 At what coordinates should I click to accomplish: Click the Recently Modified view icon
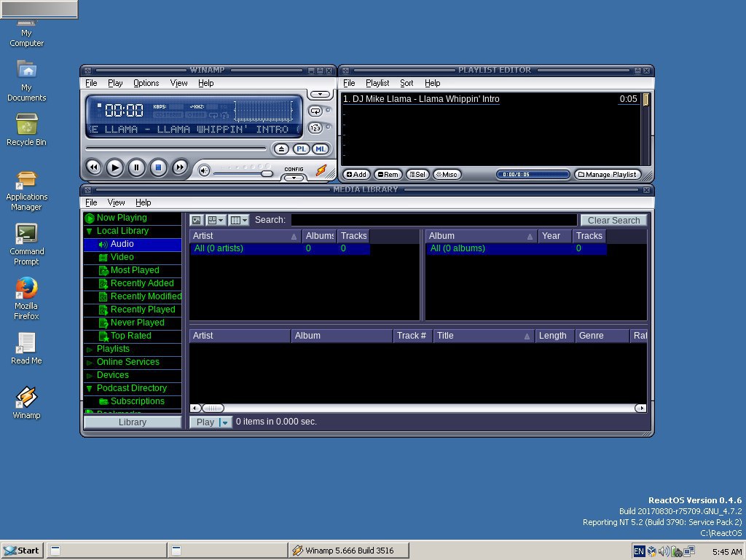[x=103, y=296]
